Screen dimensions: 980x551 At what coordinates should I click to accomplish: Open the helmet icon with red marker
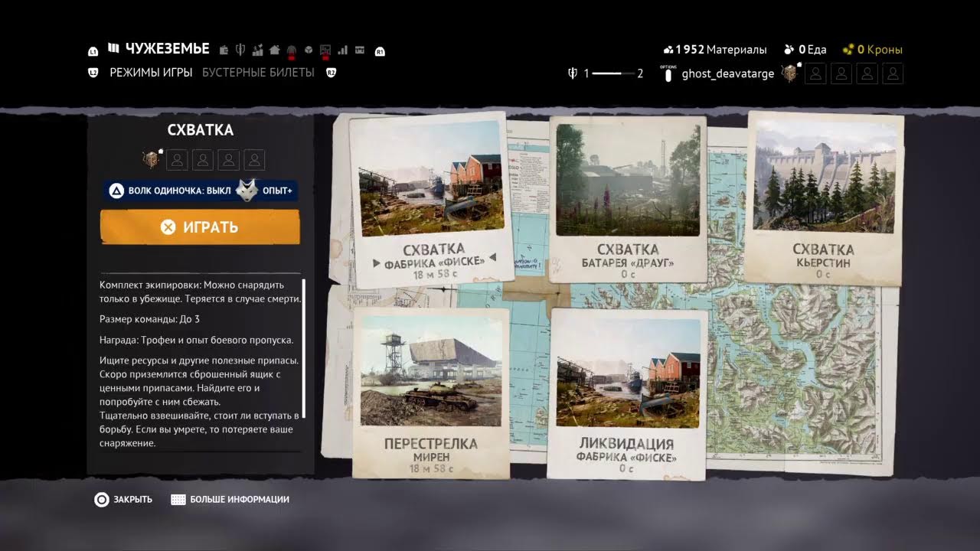[x=292, y=51]
